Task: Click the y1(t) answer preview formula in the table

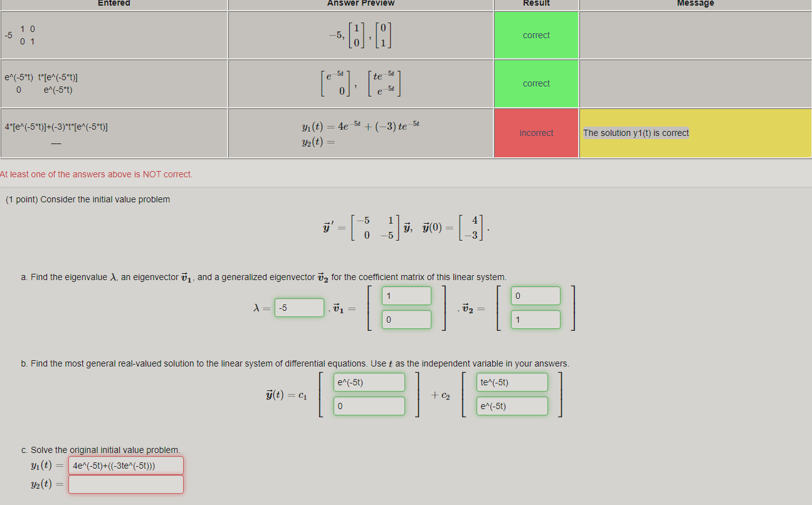Action: (x=359, y=126)
